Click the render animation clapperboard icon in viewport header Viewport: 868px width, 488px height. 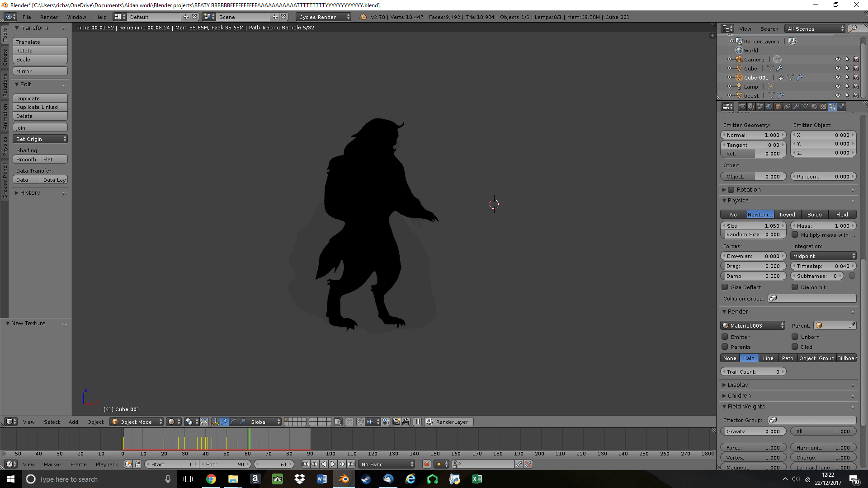(x=406, y=421)
